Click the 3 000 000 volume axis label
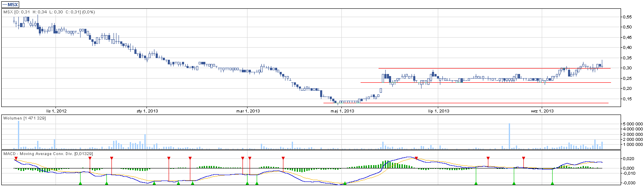 pyautogui.click(x=634, y=134)
